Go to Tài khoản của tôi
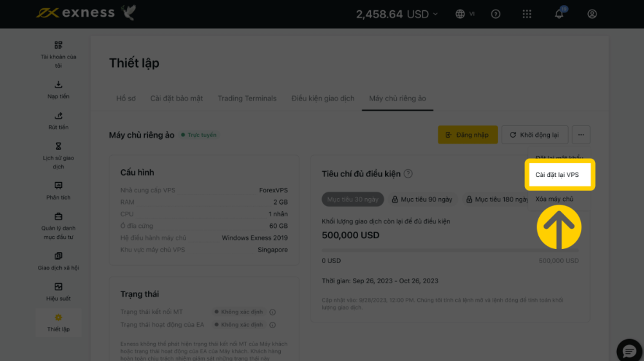Image resolution: width=644 pixels, height=361 pixels. pos(59,55)
